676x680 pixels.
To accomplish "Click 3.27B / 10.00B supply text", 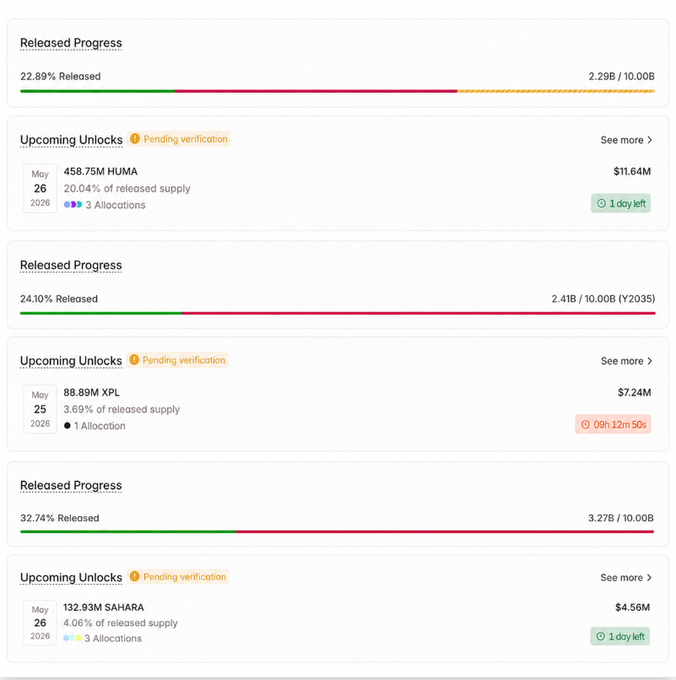I will pos(620,518).
